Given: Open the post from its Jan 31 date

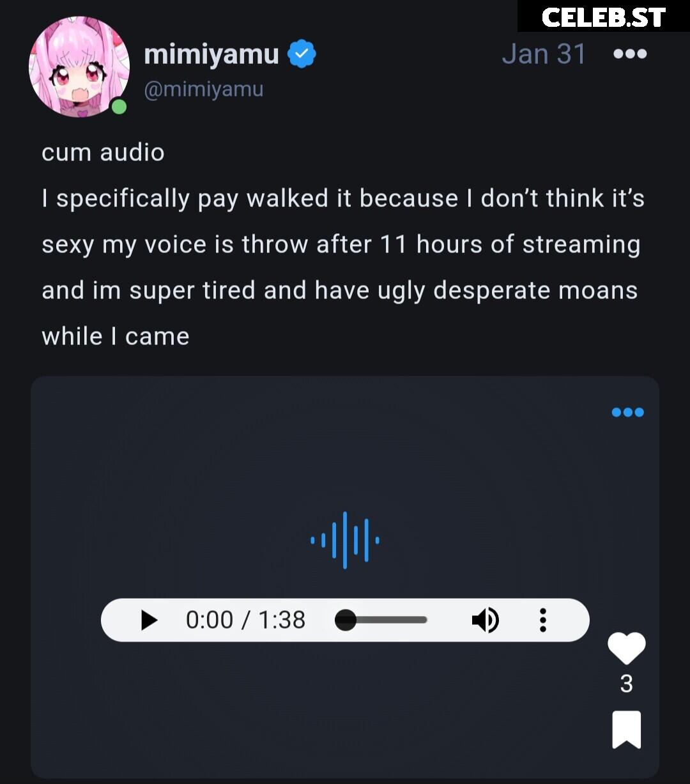Looking at the screenshot, I should (544, 54).
